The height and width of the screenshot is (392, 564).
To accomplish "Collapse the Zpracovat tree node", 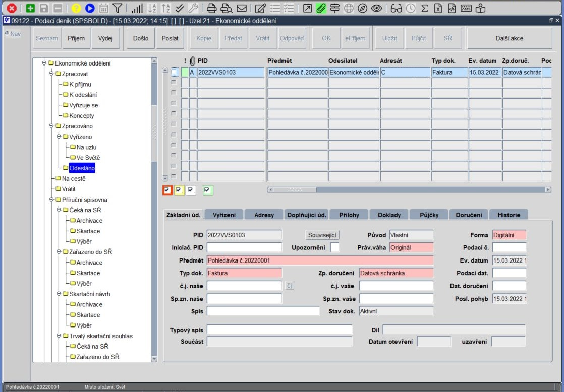I will (x=52, y=74).
